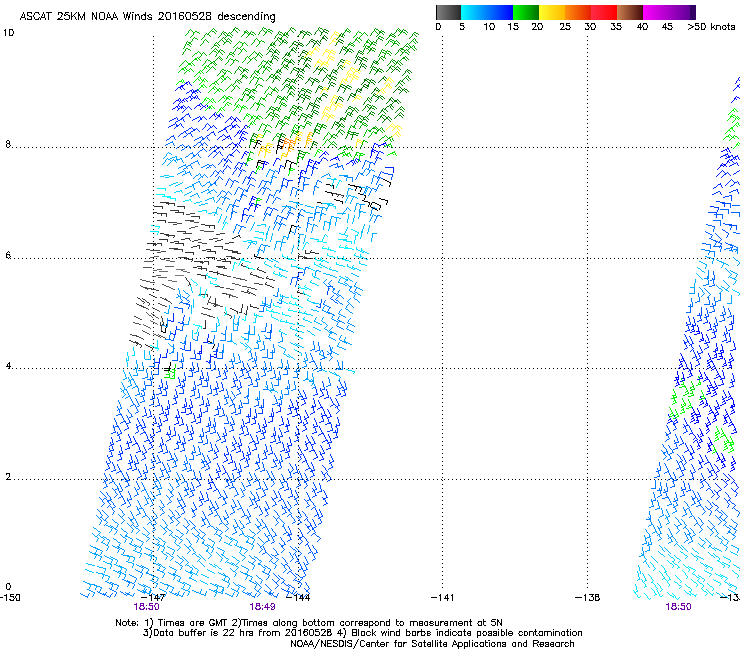
Task: Click latitude axis label '6'
Action: pos(8,255)
